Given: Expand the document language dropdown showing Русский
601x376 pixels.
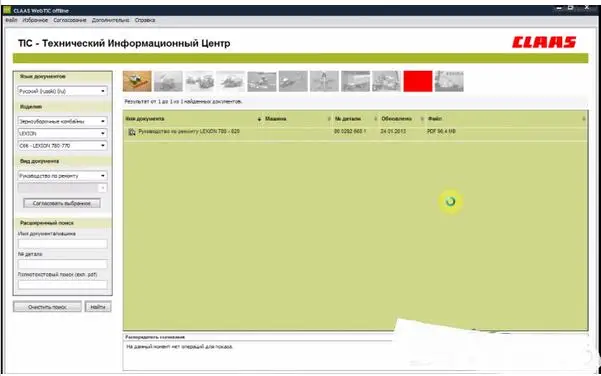Looking at the screenshot, I should tap(62, 91).
